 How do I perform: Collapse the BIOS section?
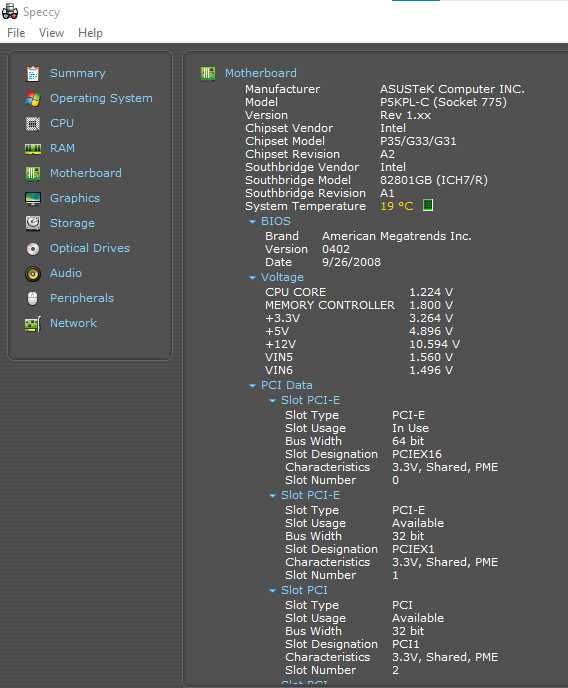(252, 222)
